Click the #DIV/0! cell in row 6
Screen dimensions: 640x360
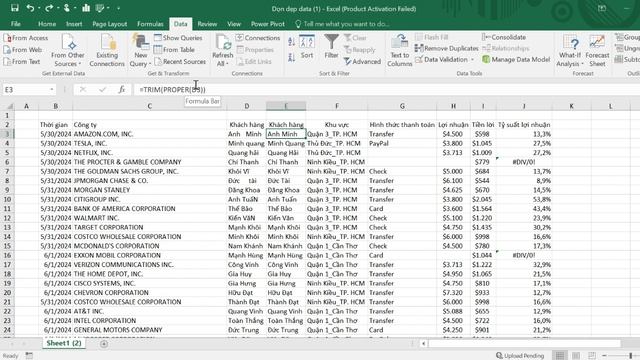click(x=524, y=162)
